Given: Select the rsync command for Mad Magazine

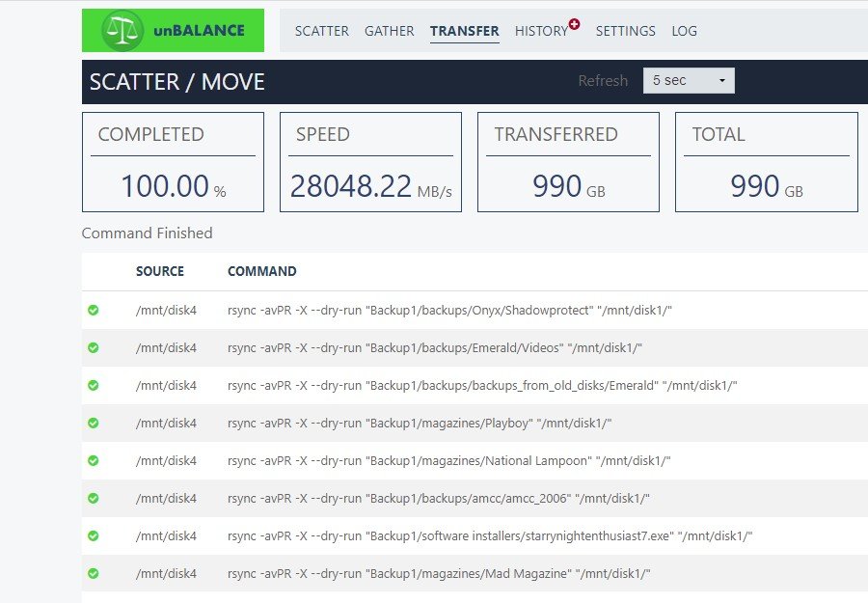Looking at the screenshot, I should [x=439, y=574].
